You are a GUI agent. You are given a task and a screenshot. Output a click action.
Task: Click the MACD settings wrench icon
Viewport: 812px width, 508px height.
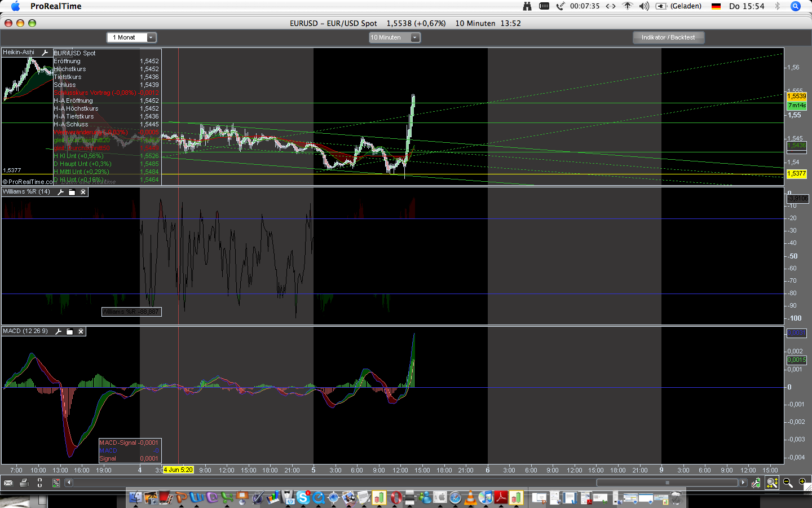tap(58, 331)
